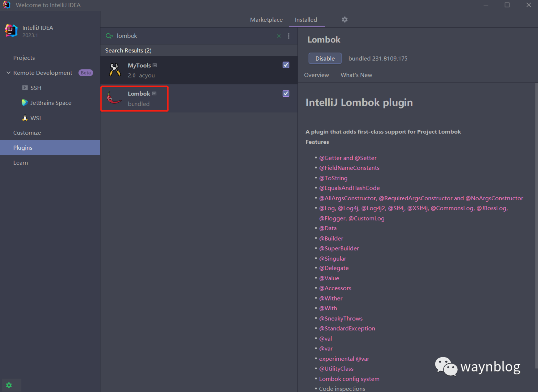Open the @With link
Image resolution: width=538 pixels, height=392 pixels.
pos(328,309)
